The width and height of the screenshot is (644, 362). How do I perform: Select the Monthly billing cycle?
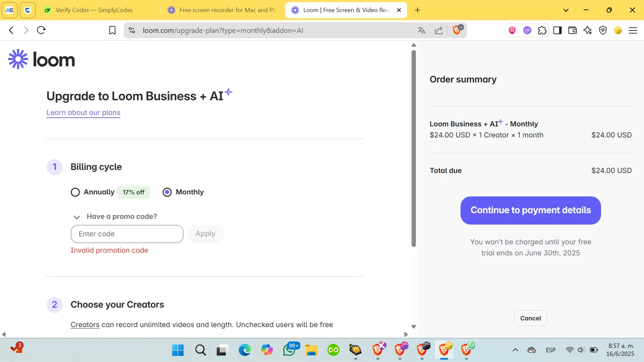coord(167,192)
